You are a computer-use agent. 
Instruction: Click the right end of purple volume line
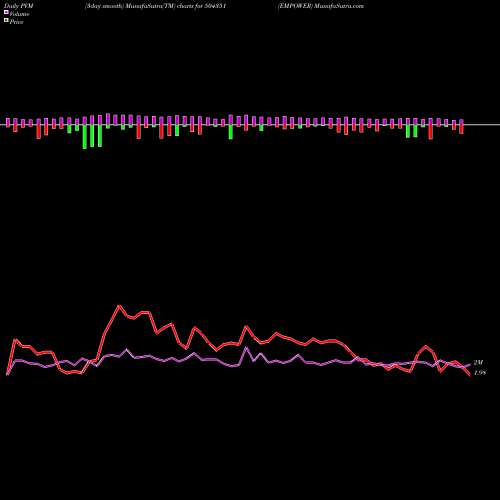pyautogui.click(x=470, y=365)
